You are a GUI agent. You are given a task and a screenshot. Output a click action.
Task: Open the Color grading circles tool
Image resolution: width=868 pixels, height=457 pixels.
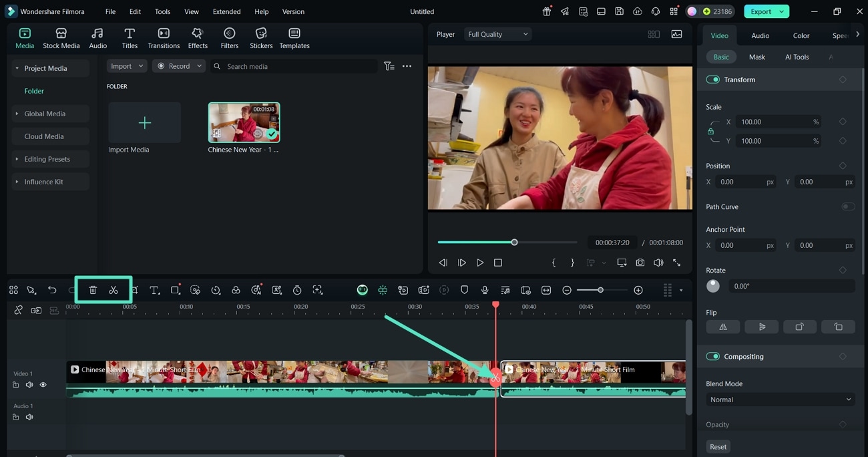pyautogui.click(x=236, y=290)
